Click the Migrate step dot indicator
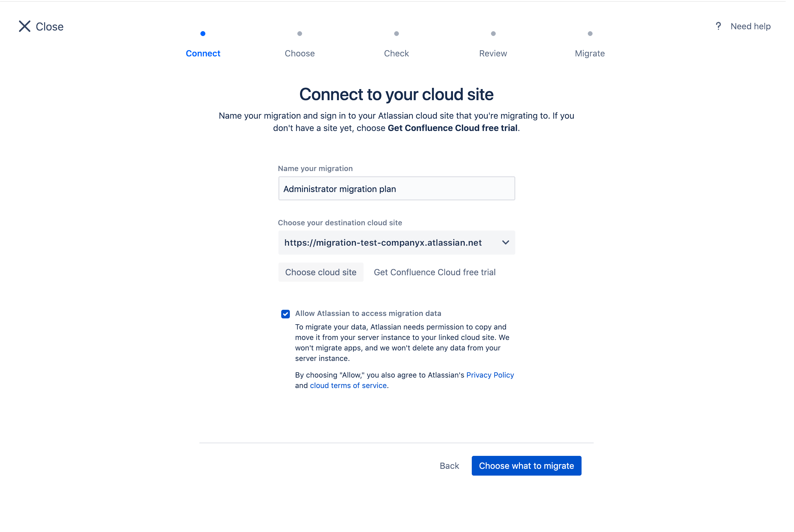This screenshot has height=532, width=794. (590, 34)
